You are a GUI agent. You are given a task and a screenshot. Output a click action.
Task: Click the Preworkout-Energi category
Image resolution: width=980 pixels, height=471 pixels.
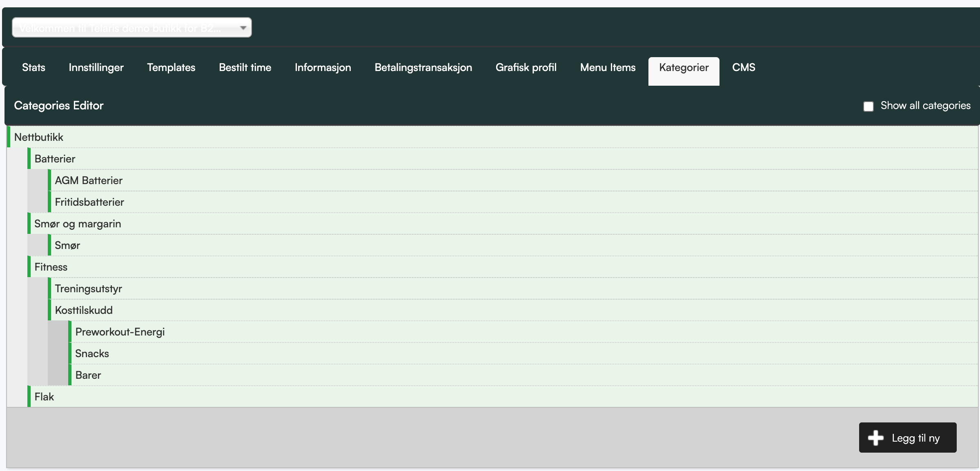120,332
